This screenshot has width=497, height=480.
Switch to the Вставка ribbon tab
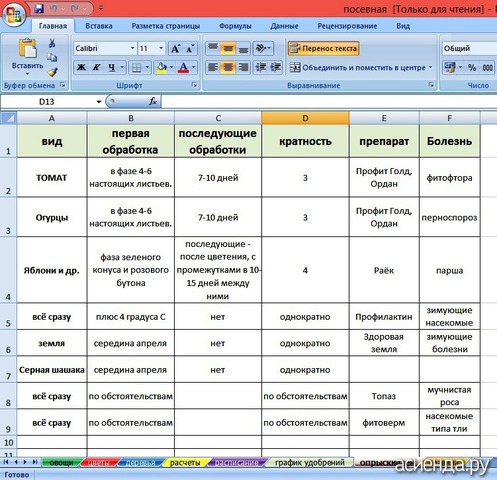pyautogui.click(x=99, y=26)
